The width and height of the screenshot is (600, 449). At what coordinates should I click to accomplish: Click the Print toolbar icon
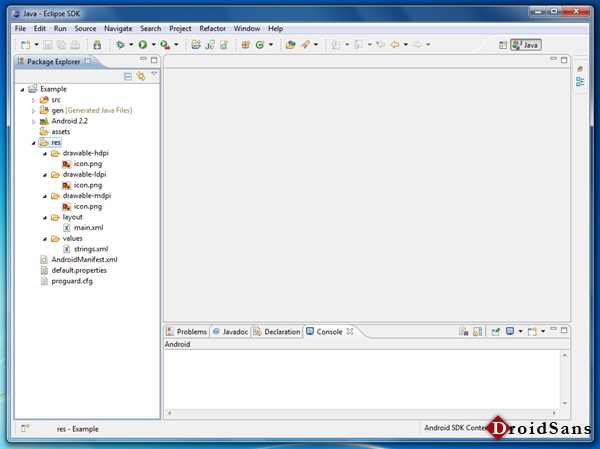click(x=75, y=45)
